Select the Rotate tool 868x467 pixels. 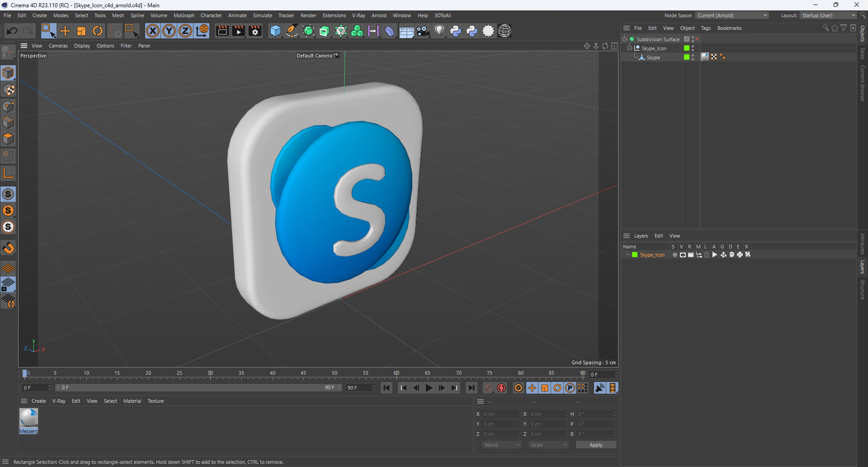[x=98, y=31]
